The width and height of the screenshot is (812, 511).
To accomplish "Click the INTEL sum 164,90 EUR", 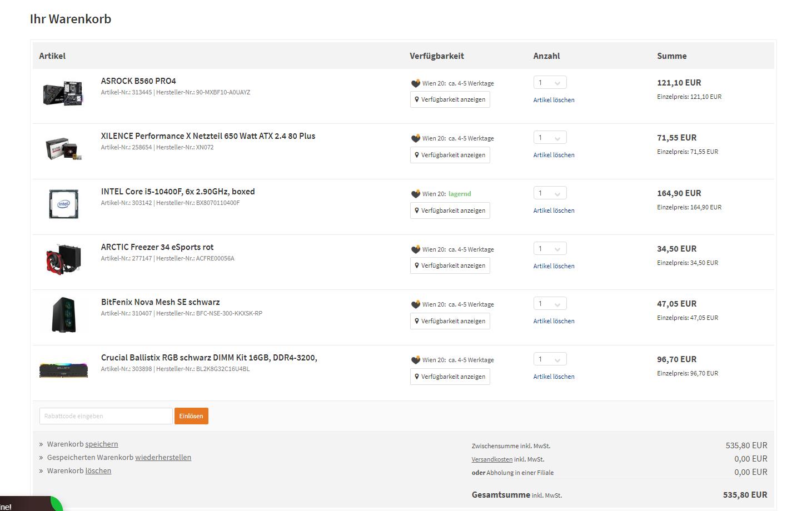I will [x=679, y=193].
